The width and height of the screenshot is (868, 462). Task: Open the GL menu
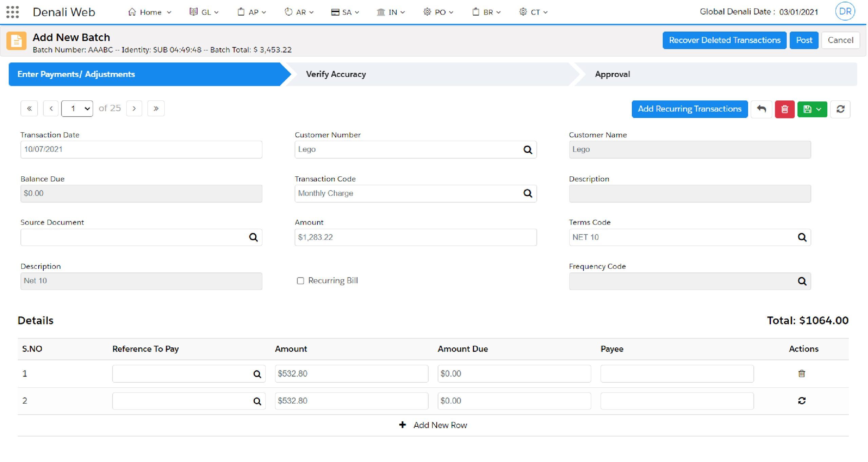pos(204,12)
